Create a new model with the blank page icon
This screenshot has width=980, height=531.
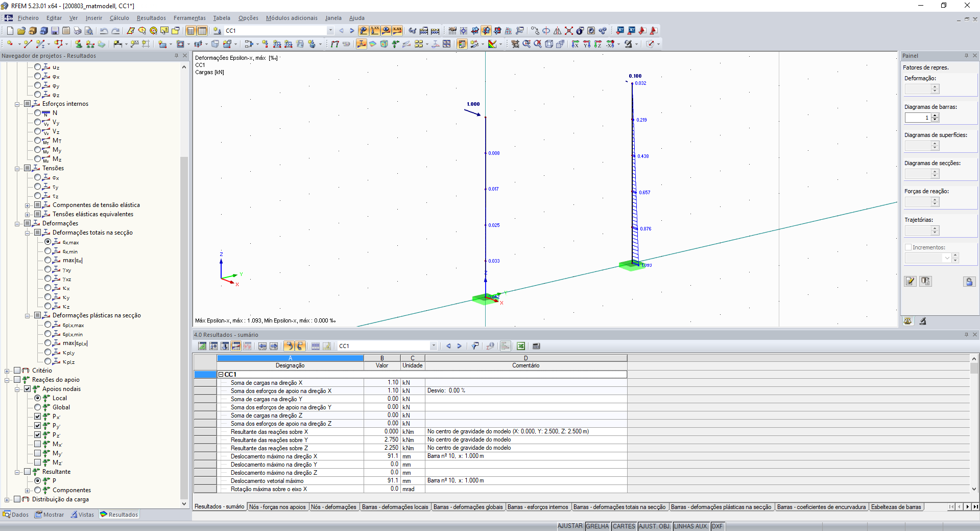[x=10, y=31]
